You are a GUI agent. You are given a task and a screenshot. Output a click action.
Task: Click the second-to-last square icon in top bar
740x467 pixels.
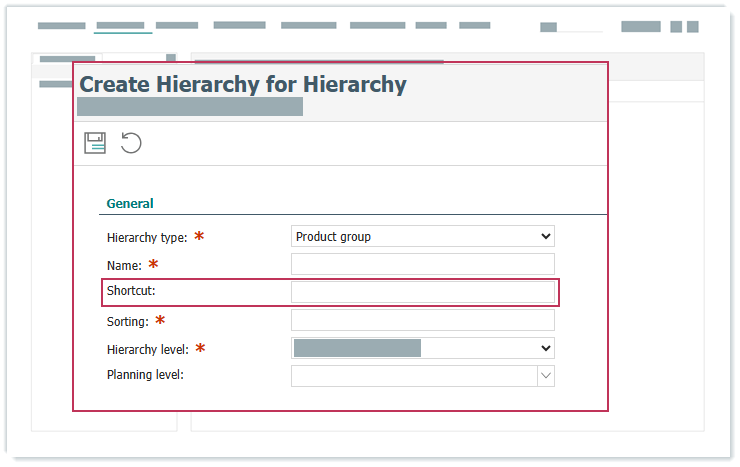pos(676,27)
